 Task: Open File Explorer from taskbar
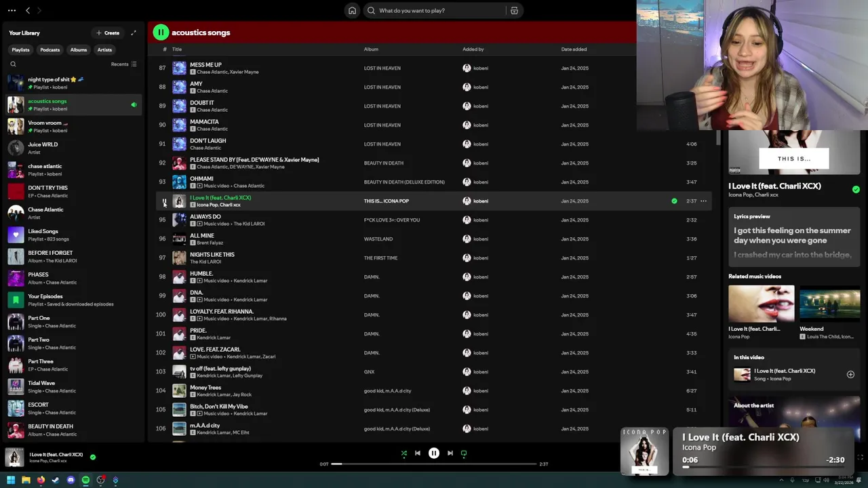[26, 480]
